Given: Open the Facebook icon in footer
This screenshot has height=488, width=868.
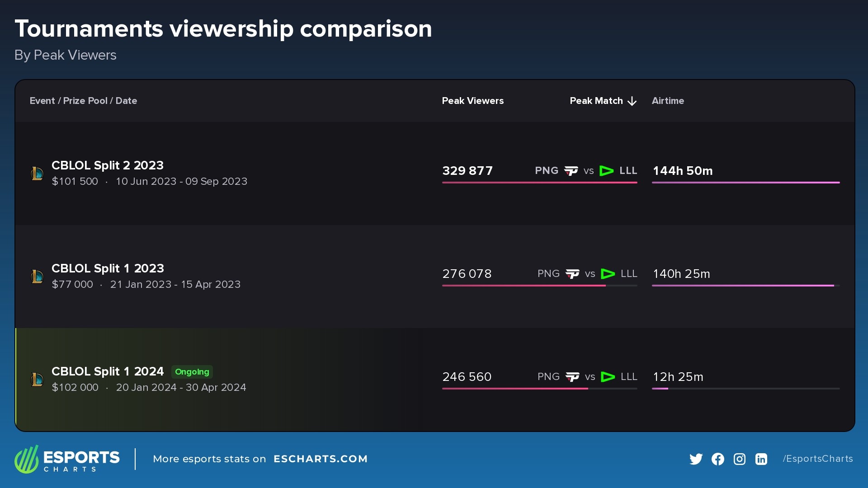Looking at the screenshot, I should [717, 459].
